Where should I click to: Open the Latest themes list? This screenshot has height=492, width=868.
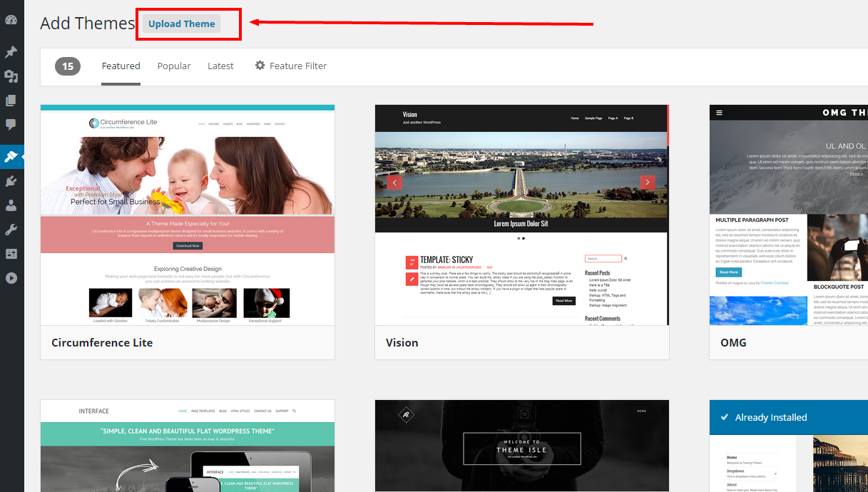[220, 66]
